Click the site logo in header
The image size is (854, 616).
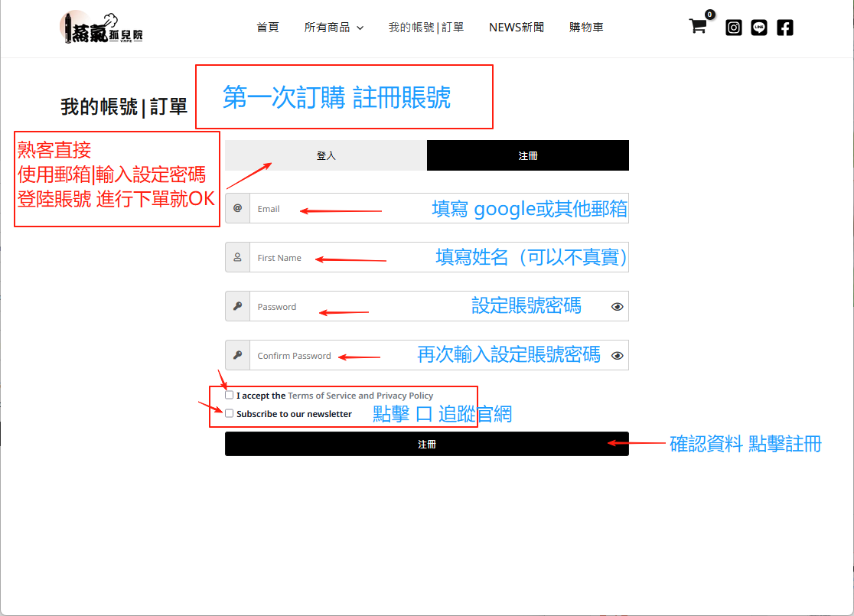(101, 28)
